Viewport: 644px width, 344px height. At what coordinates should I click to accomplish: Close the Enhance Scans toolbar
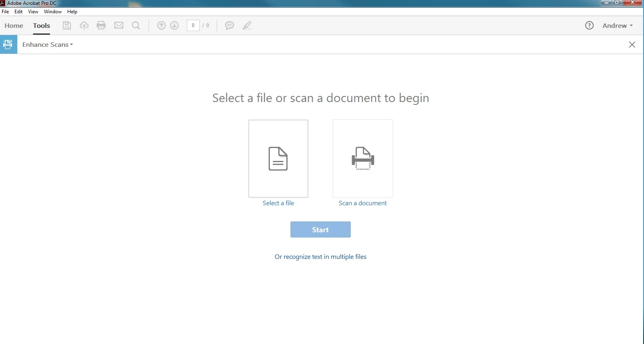(x=632, y=44)
